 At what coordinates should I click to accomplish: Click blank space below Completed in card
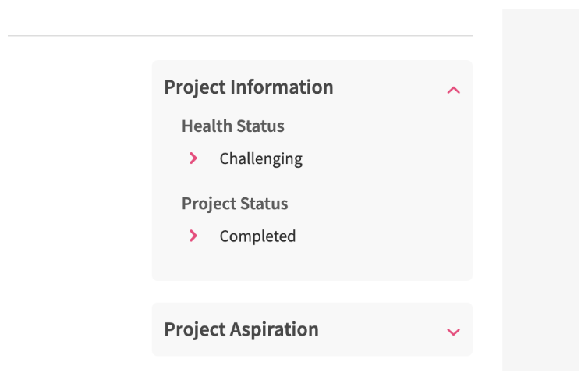(312, 264)
